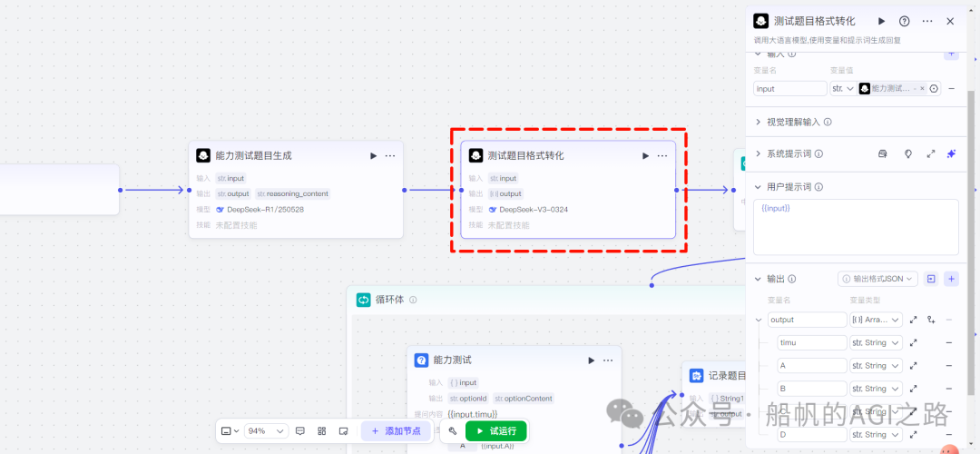This screenshot has height=454, width=980.
Task: Expand description for timu field
Action: pyautogui.click(x=913, y=342)
